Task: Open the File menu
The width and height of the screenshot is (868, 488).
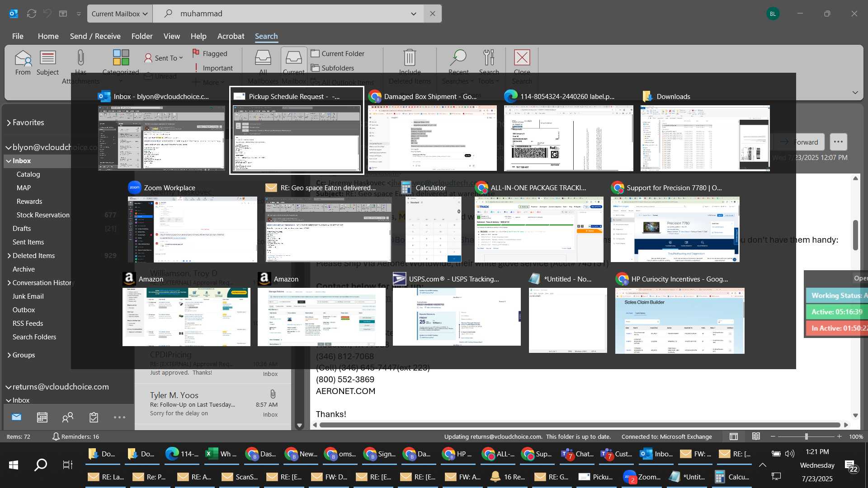Action: click(18, 36)
